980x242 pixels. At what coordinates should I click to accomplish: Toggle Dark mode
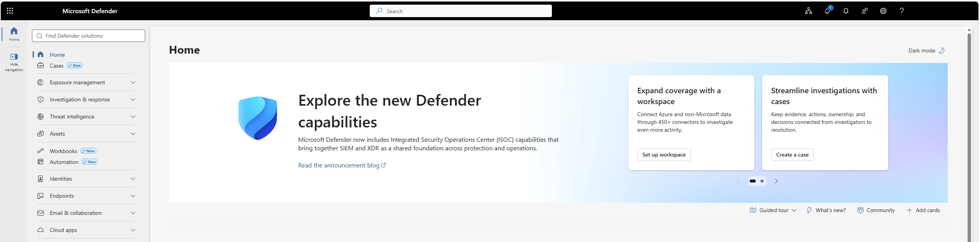coord(926,50)
